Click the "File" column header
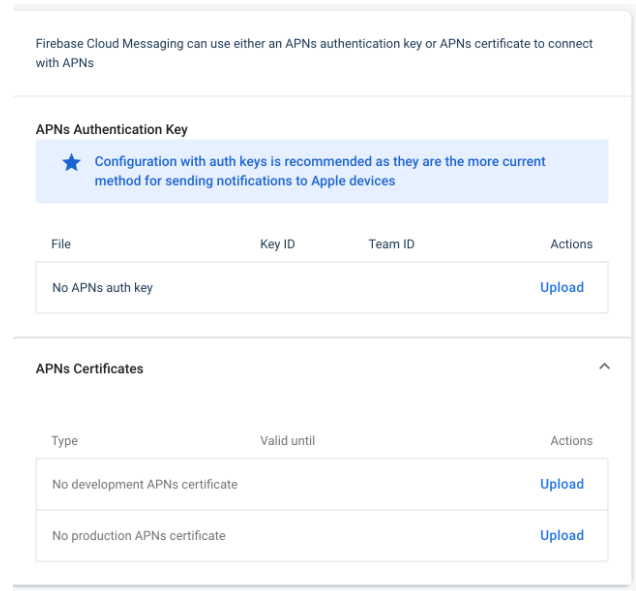Image resolution: width=636 pixels, height=591 pixels. point(61,244)
